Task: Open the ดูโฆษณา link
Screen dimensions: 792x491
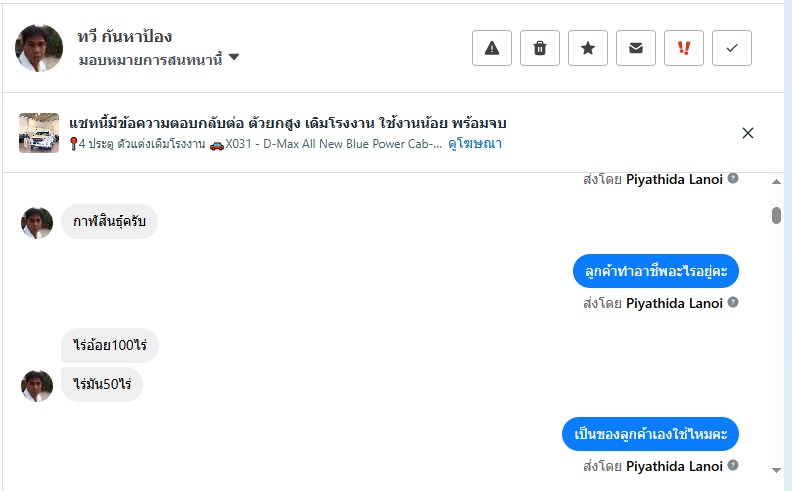Action: point(474,144)
